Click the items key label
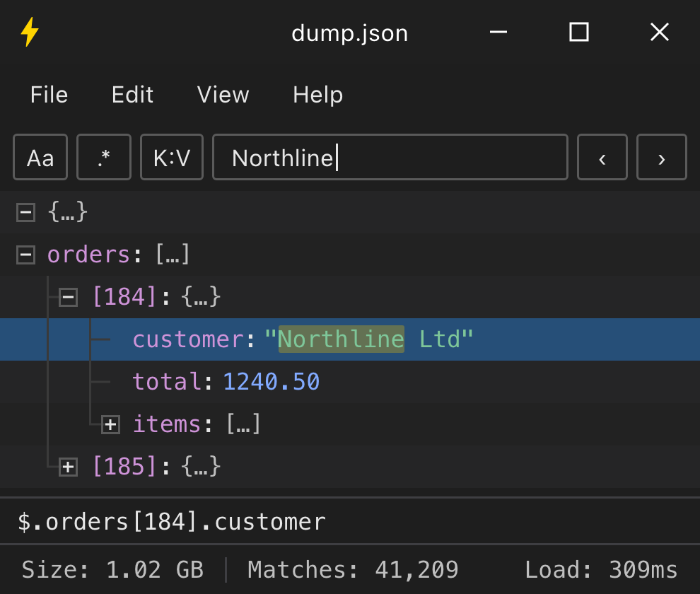This screenshot has height=594, width=700. (167, 424)
